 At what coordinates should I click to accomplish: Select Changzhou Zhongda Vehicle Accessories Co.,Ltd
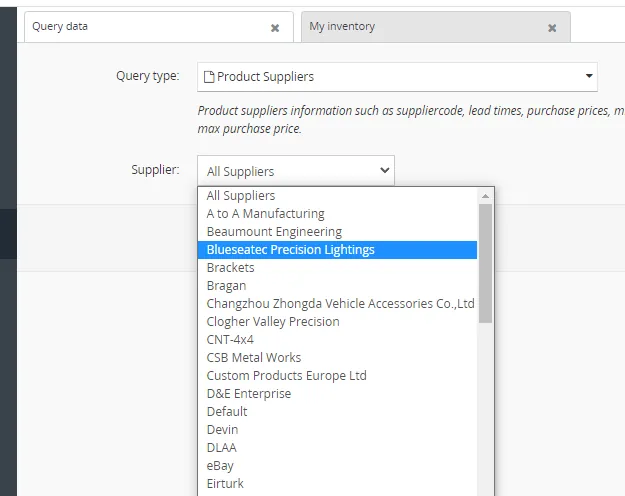tap(337, 303)
